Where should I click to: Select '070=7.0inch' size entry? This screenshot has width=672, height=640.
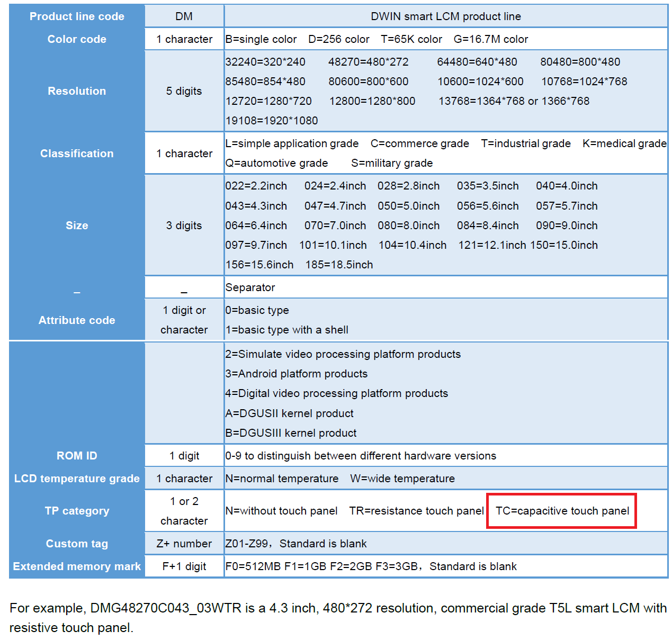coord(335,226)
